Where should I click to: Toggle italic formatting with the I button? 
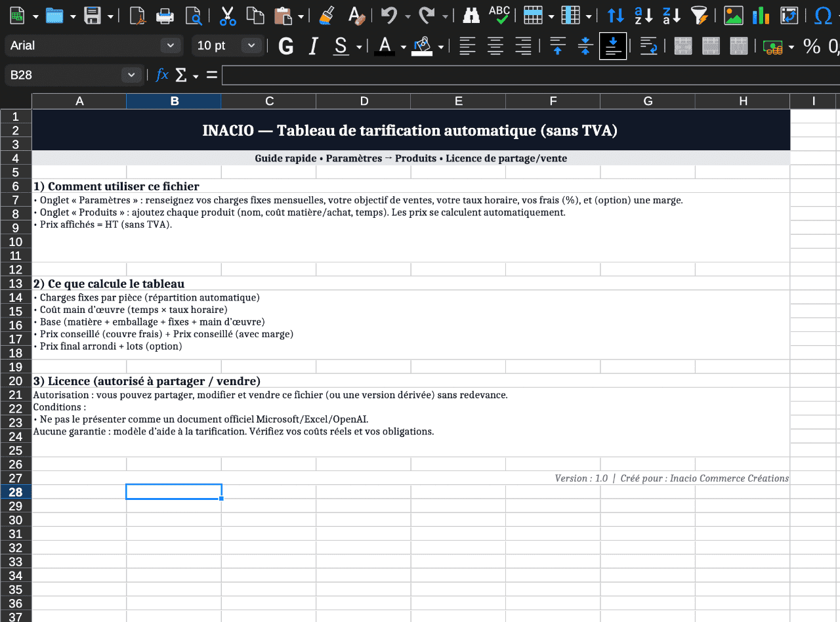tap(313, 46)
